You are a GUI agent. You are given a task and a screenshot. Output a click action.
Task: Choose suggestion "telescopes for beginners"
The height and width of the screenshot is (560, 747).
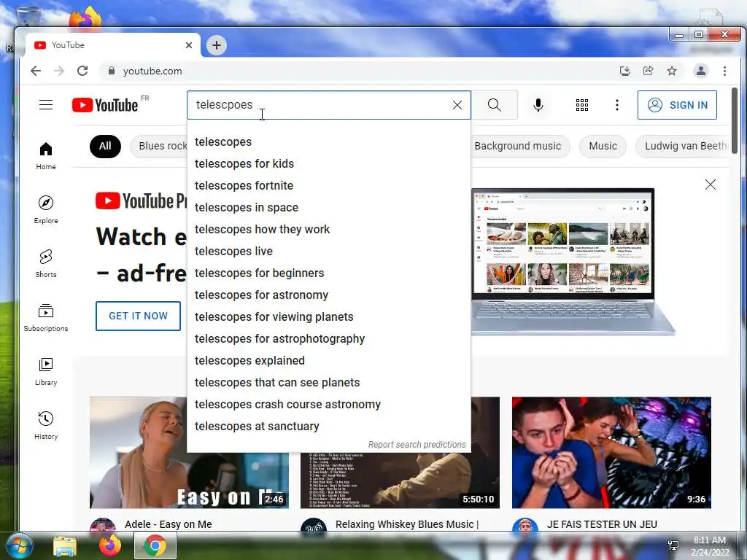[329, 273]
